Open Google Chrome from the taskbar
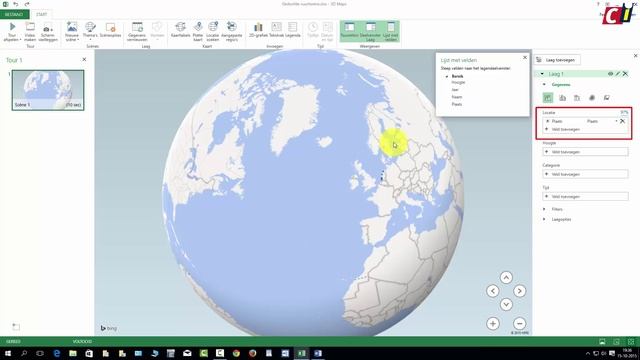This screenshot has height=360, width=640. tap(236, 353)
